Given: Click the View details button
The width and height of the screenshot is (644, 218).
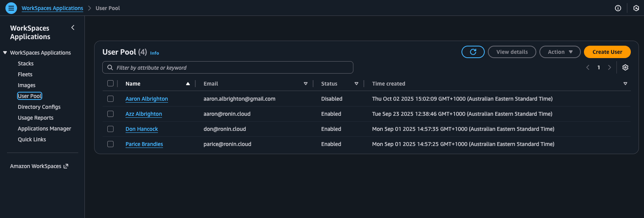Looking at the screenshot, I should [x=512, y=52].
